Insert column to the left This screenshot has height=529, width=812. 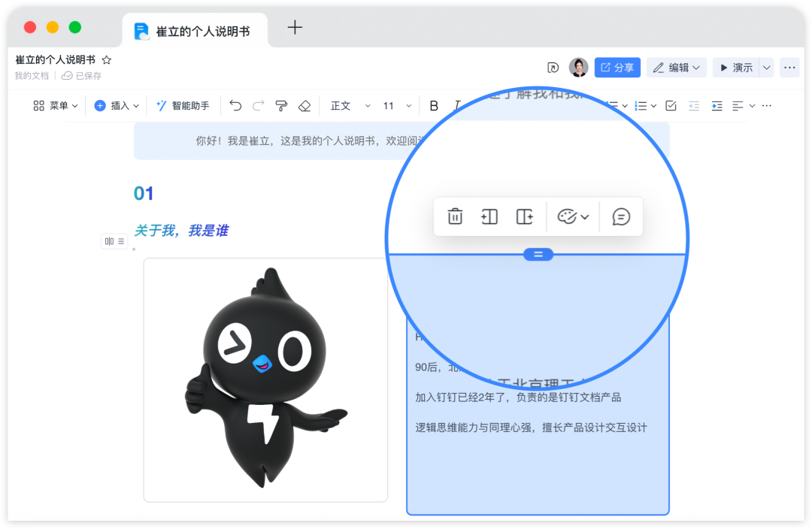click(489, 216)
